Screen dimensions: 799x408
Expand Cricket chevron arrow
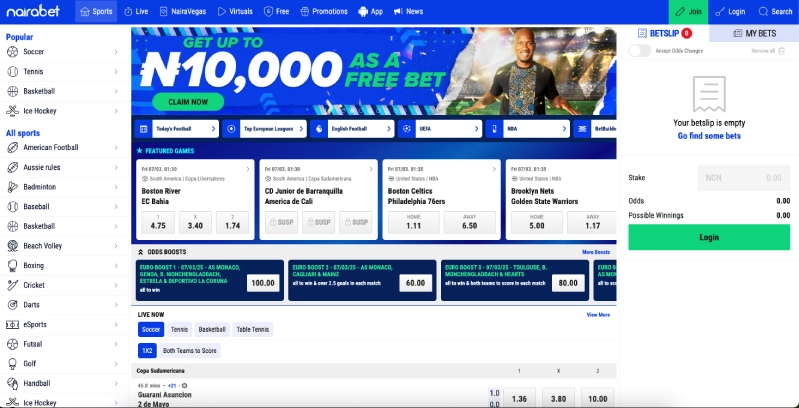pyautogui.click(x=116, y=285)
